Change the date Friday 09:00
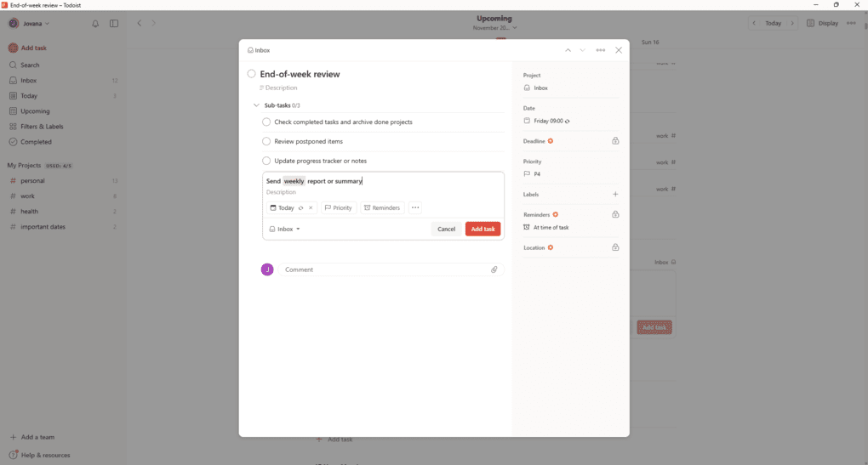 [x=571, y=121]
